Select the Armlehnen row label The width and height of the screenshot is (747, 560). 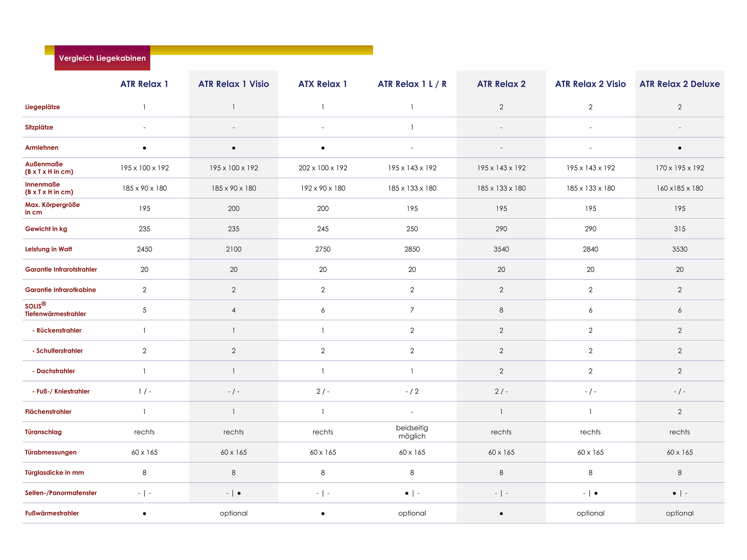[x=42, y=147]
